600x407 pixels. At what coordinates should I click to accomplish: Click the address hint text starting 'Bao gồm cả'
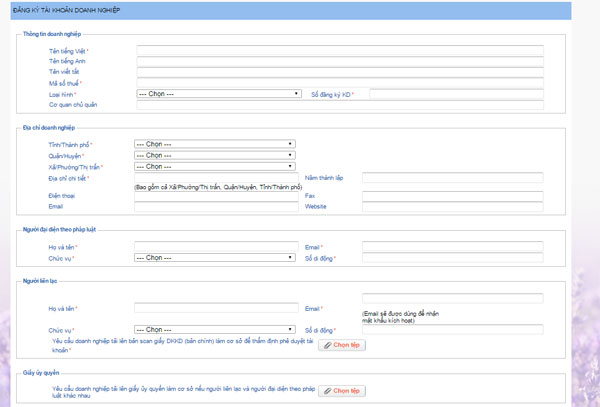[x=218, y=187]
